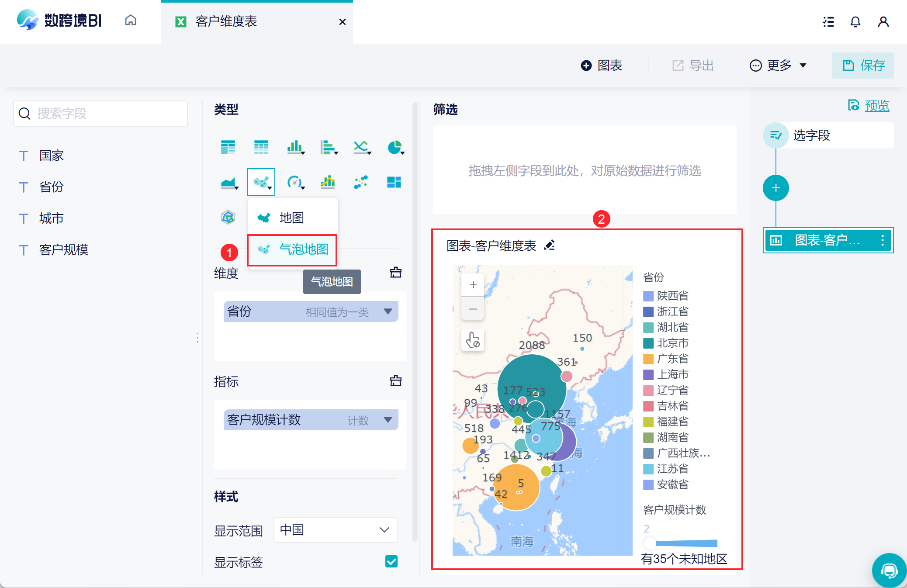Expand the 省份 dimension dropdown arrow
Screen dimensions: 907x588
(x=388, y=311)
